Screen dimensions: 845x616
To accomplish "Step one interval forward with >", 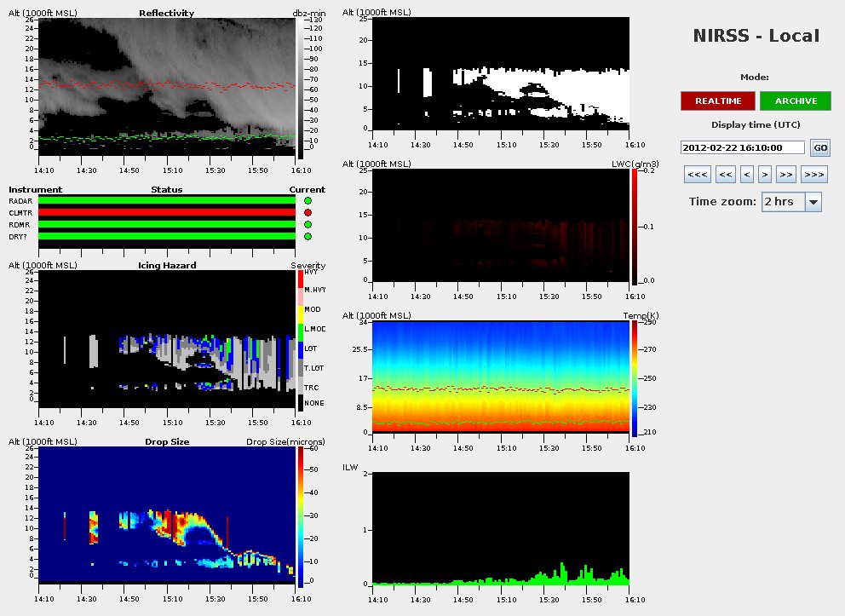I will pyautogui.click(x=765, y=175).
